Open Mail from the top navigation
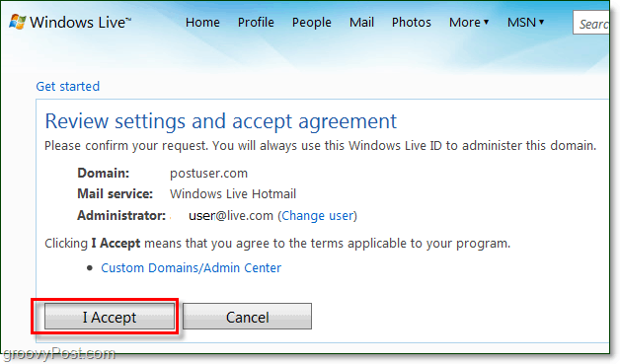The width and height of the screenshot is (620, 364). pyautogui.click(x=361, y=23)
